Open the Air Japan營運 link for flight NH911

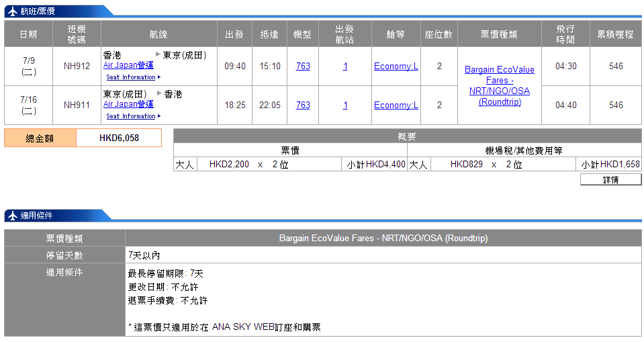[x=128, y=104]
